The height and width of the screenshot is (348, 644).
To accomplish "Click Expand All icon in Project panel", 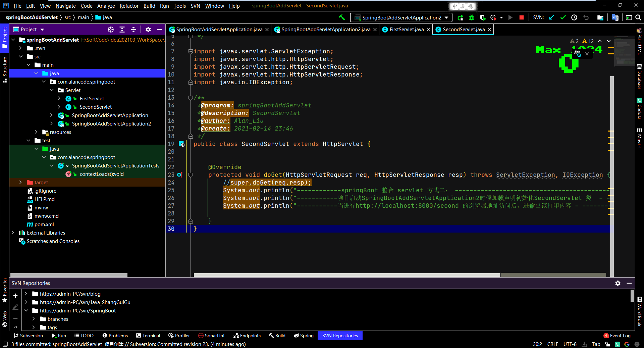I will coord(122,30).
